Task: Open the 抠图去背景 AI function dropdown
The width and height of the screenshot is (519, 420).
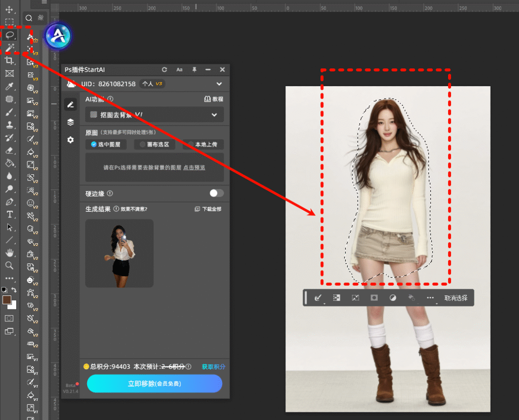Action: [154, 115]
